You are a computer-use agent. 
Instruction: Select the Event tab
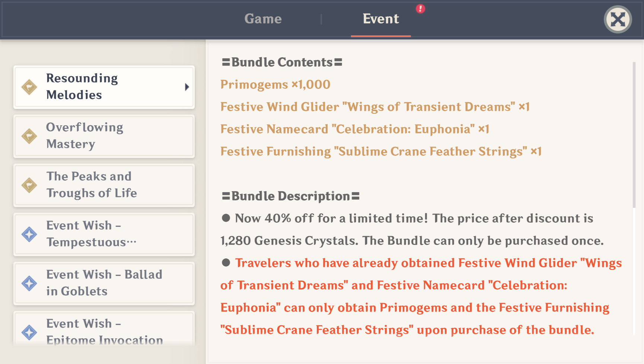point(380,19)
